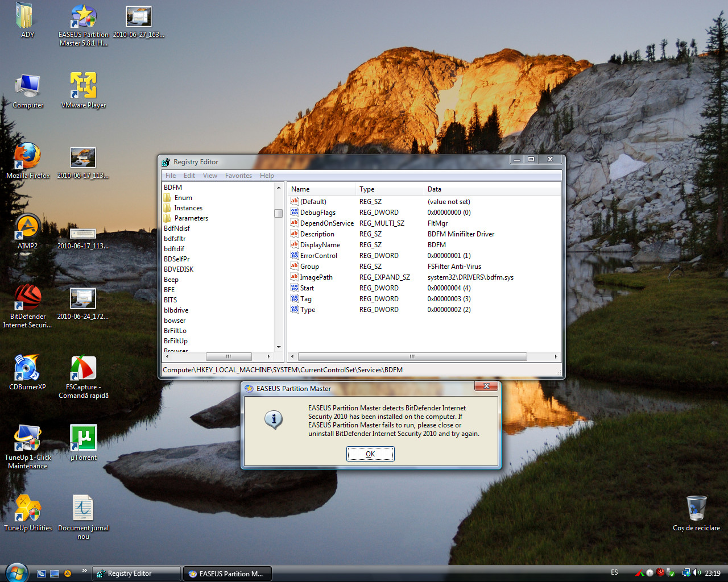Open the ADY folder on desktop
Image resolution: width=728 pixels, height=582 pixels.
27,21
